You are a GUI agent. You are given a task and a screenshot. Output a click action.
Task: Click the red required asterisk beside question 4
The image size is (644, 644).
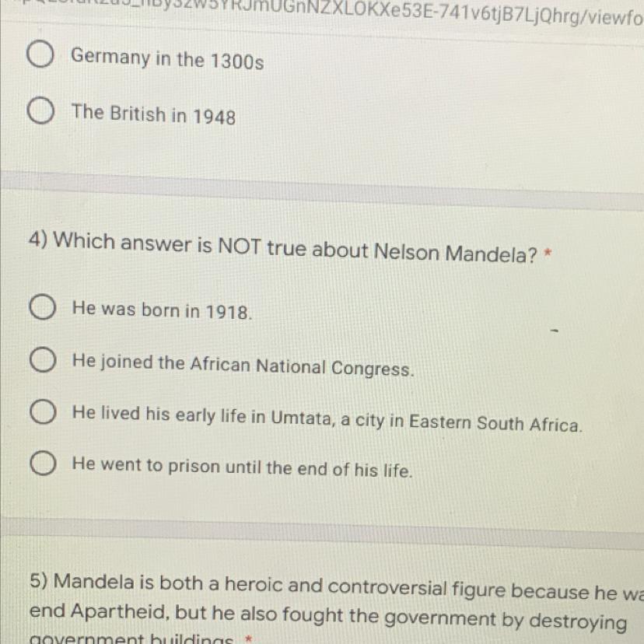click(x=548, y=253)
